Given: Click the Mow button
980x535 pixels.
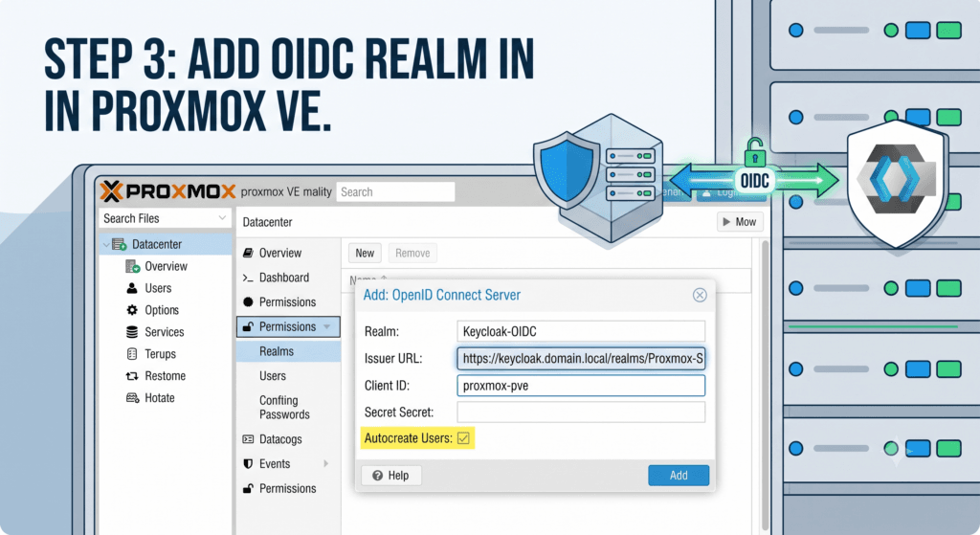Looking at the screenshot, I should 740,222.
